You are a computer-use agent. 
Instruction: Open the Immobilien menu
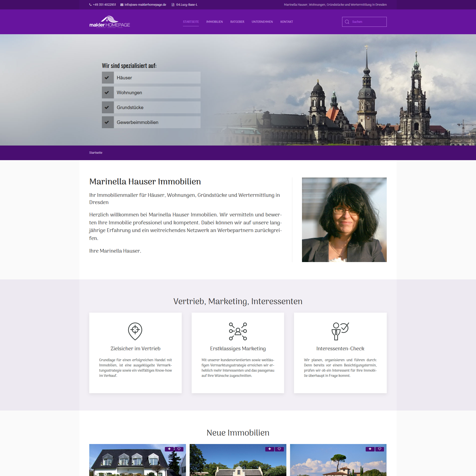point(214,22)
